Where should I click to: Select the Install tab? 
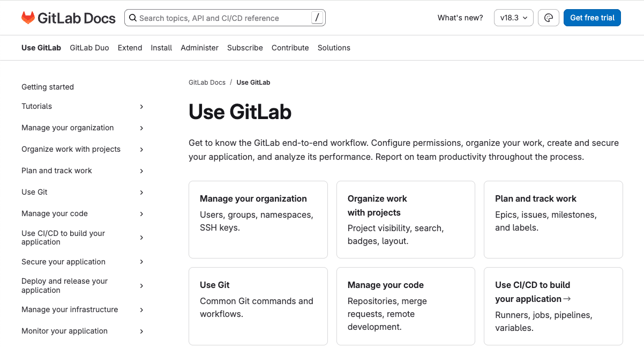click(161, 48)
